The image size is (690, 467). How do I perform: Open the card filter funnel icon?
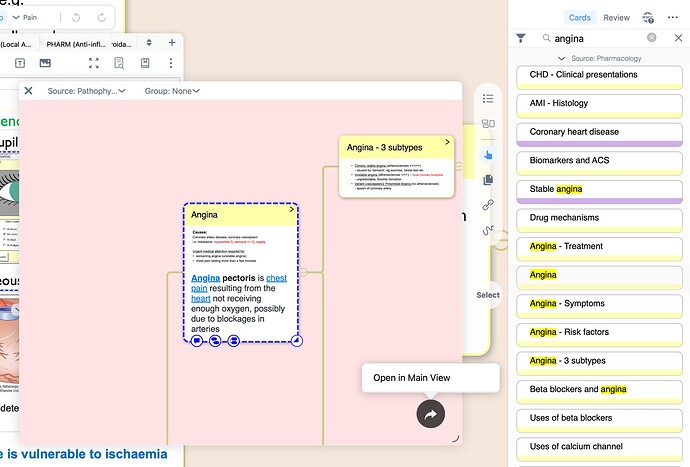point(521,38)
